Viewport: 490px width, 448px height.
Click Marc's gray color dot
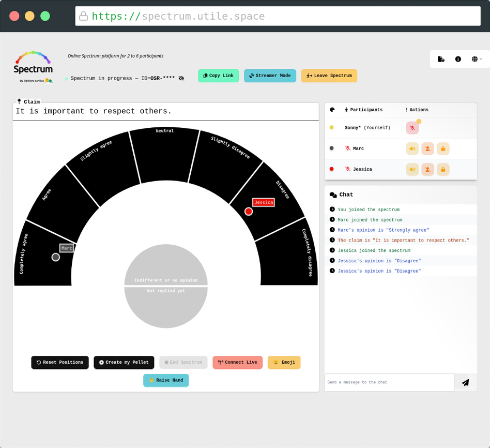click(x=331, y=148)
